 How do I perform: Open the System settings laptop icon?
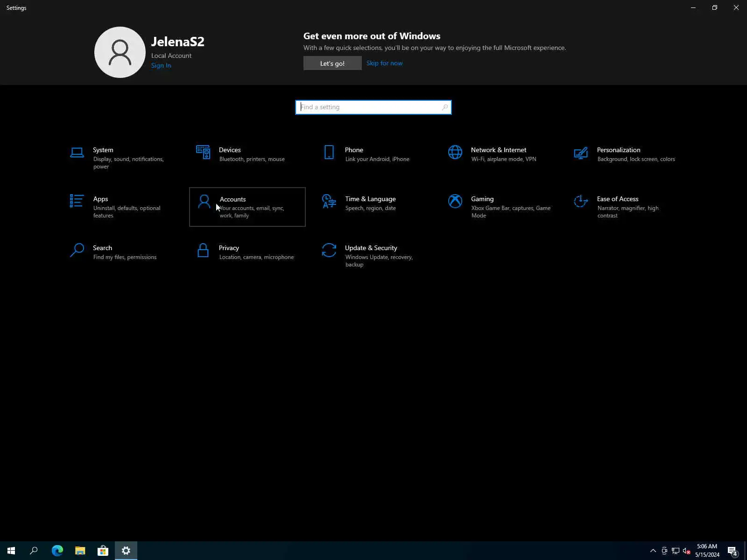[77, 153]
